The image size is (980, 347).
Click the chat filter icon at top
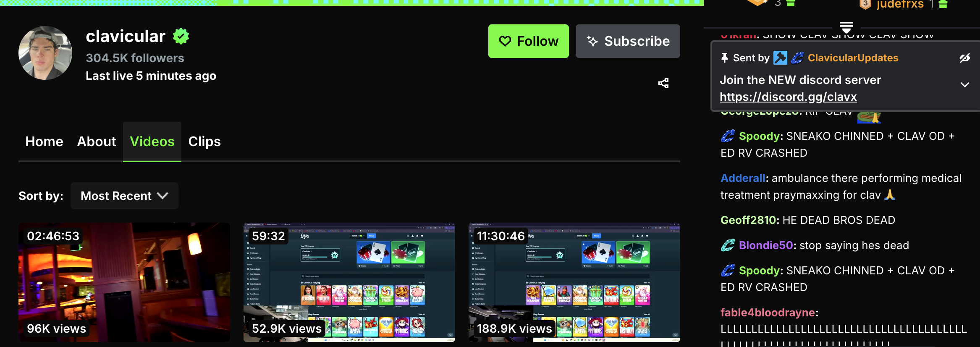pos(846,27)
